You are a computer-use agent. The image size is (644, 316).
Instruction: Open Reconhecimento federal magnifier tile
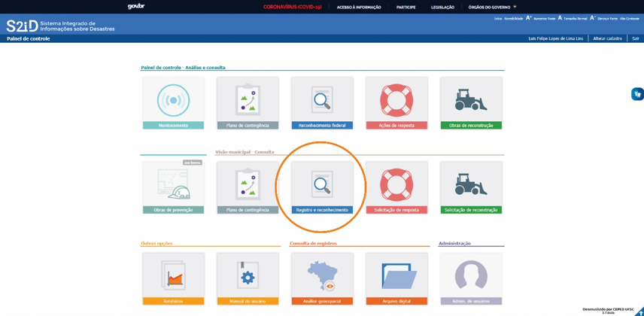(322, 100)
